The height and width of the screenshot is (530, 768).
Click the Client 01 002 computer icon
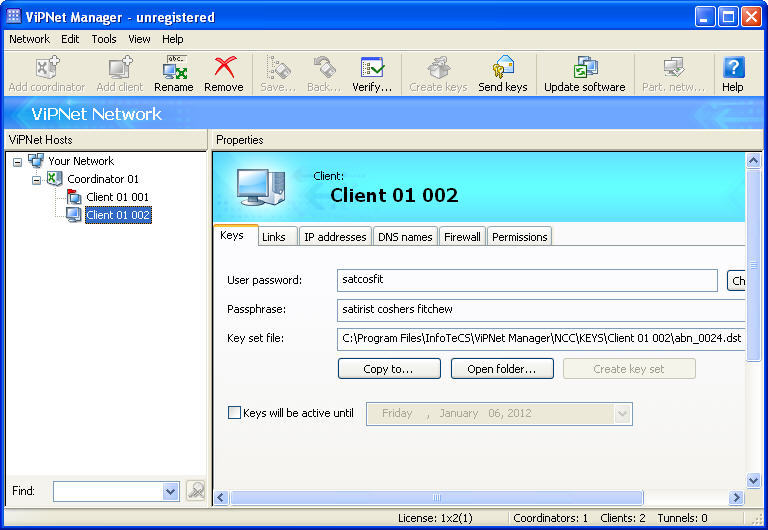click(74, 215)
